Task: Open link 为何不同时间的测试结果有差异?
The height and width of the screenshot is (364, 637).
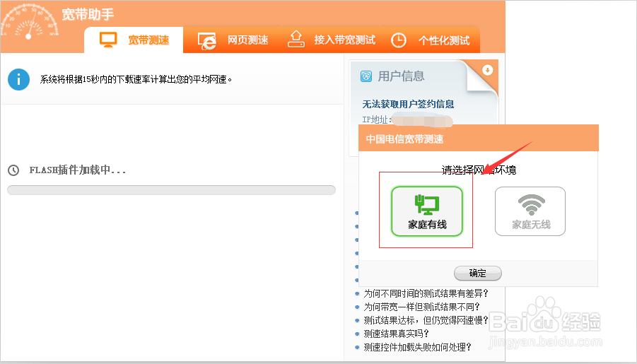Action: pyautogui.click(x=426, y=293)
